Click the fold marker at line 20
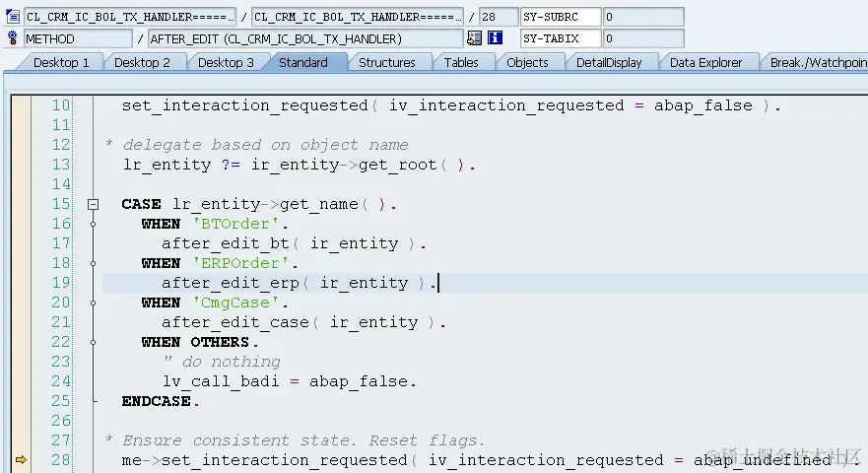The width and height of the screenshot is (868, 473). (93, 303)
